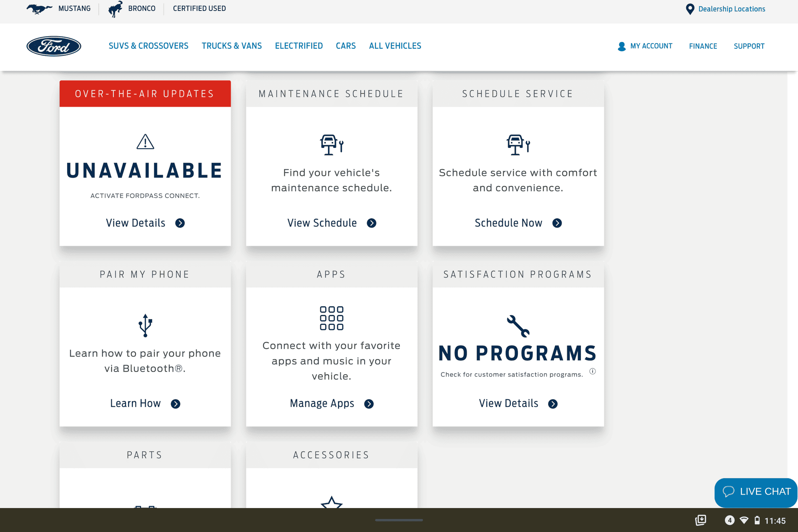Click the notification count badge in tray
The height and width of the screenshot is (532, 798).
tap(730, 520)
